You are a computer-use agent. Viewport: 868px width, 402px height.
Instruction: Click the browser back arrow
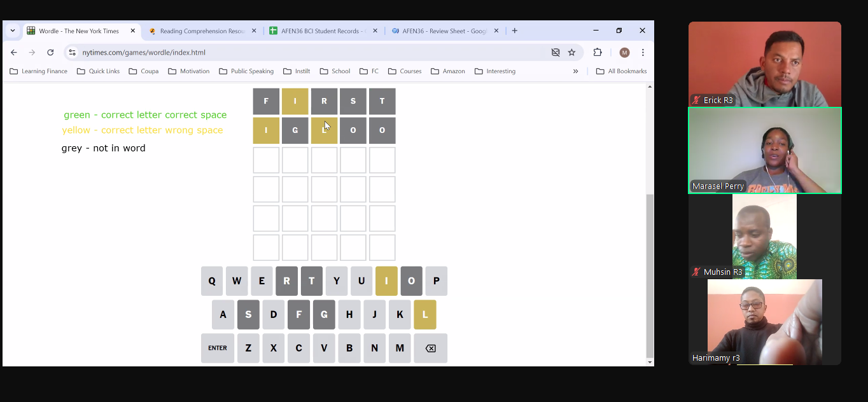pos(14,52)
